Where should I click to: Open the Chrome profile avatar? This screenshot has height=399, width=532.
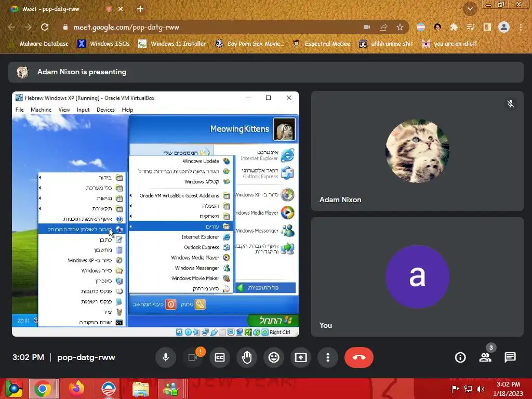[504, 27]
